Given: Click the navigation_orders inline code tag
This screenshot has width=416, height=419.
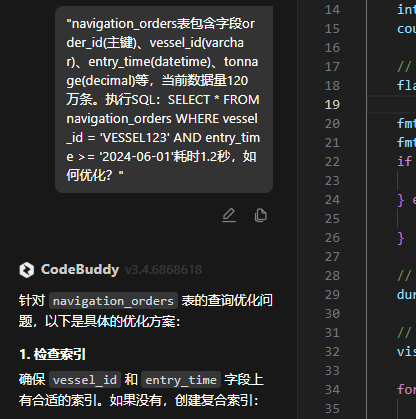Looking at the screenshot, I should click(113, 301).
